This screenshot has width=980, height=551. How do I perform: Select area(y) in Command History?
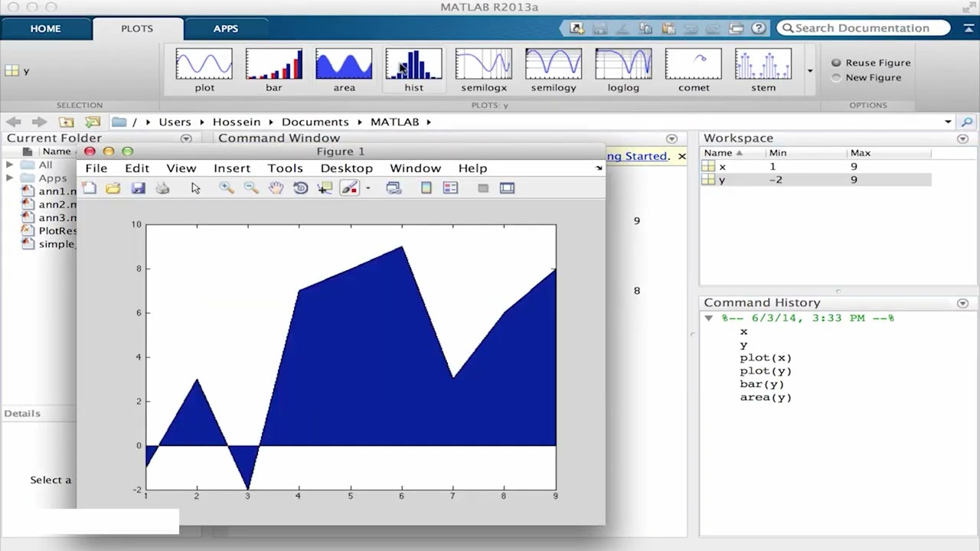766,397
